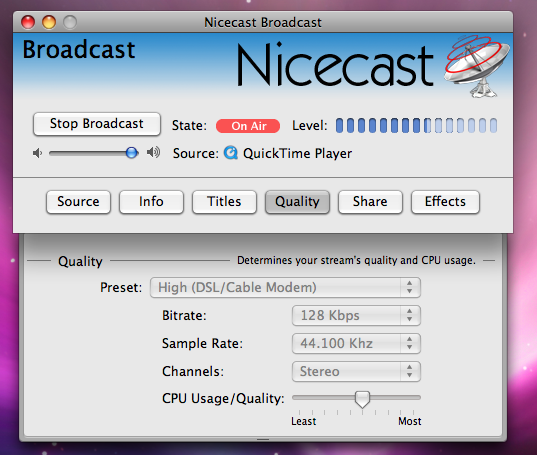
Task: Toggle the Quality drawer button
Action: pos(297,202)
